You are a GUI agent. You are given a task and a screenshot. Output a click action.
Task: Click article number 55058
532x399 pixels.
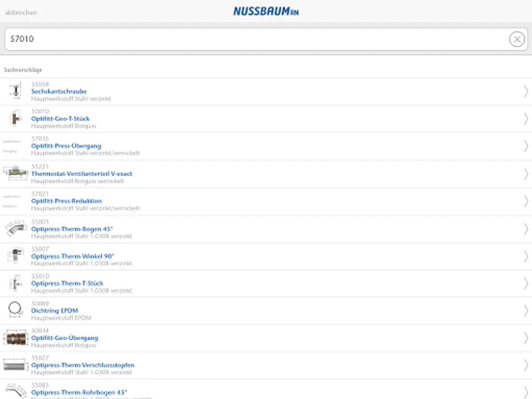(x=40, y=84)
